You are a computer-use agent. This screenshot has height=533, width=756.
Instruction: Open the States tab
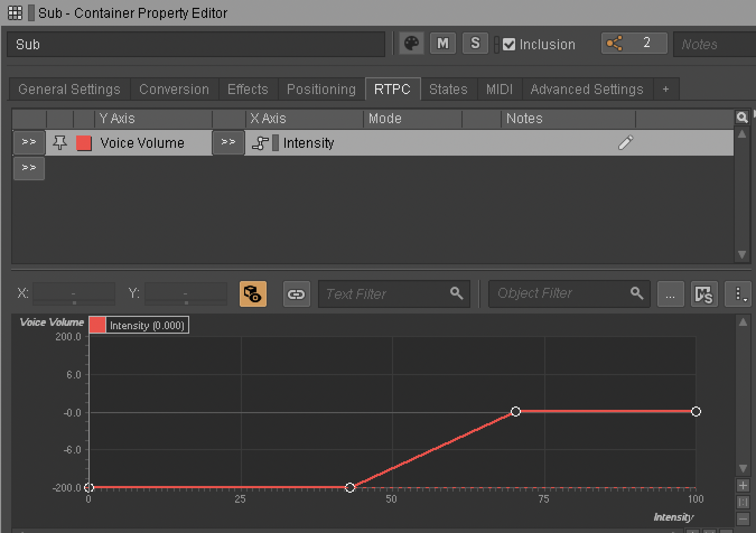[448, 88]
